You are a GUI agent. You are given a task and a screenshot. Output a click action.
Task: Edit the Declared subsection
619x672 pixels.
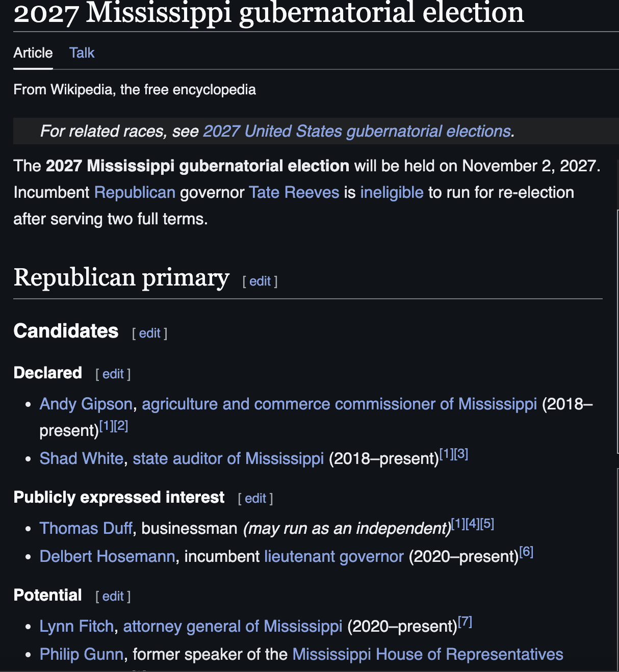113,374
